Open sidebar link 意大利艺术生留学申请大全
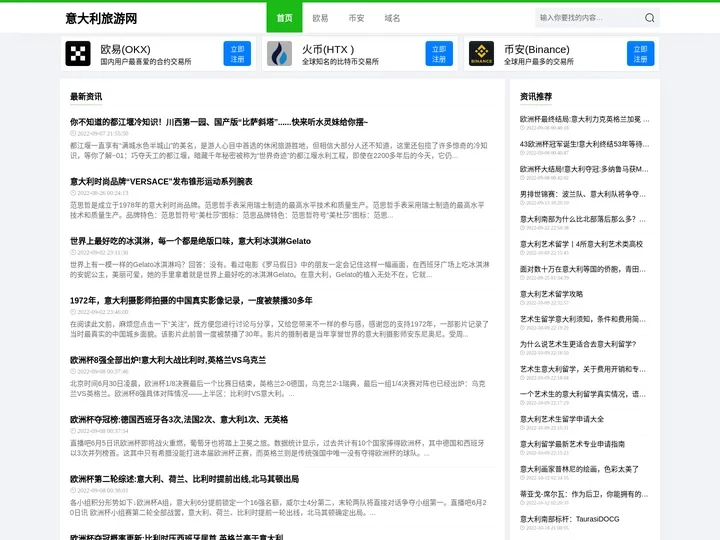Screen dimensions: 720x540 tap(562, 419)
